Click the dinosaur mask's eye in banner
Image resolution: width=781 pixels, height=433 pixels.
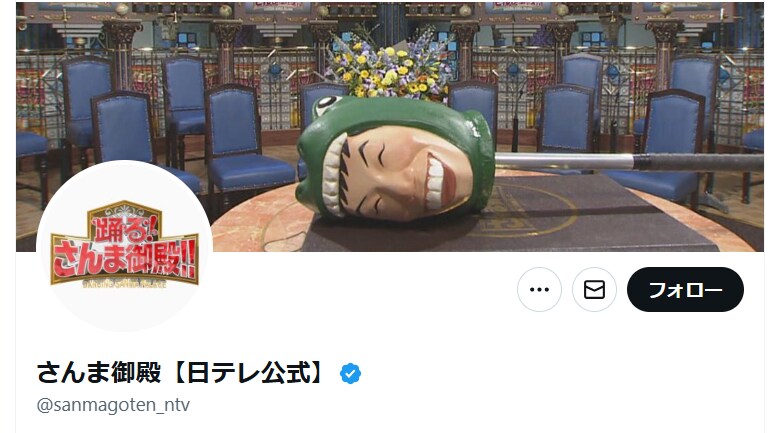tap(329, 105)
